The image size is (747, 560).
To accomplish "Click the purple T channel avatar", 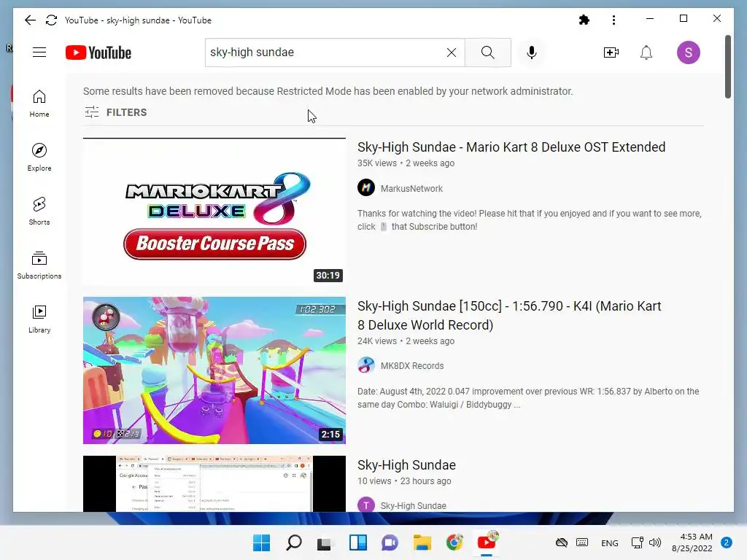I will point(366,505).
